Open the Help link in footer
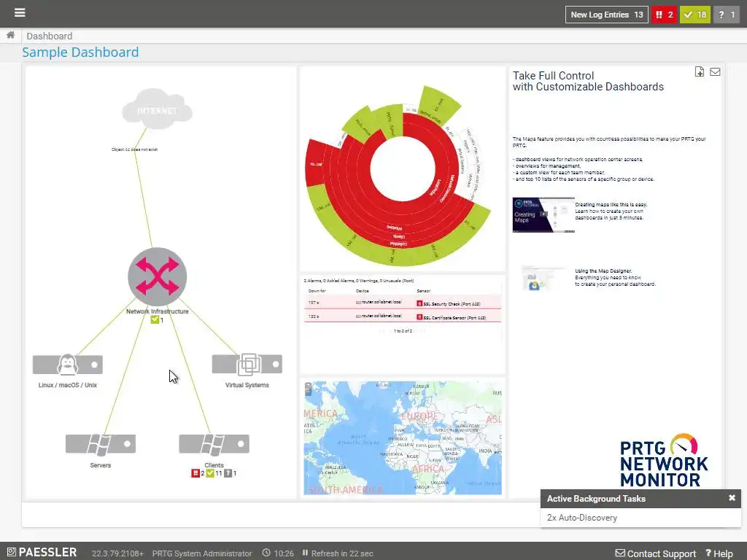 [719, 553]
